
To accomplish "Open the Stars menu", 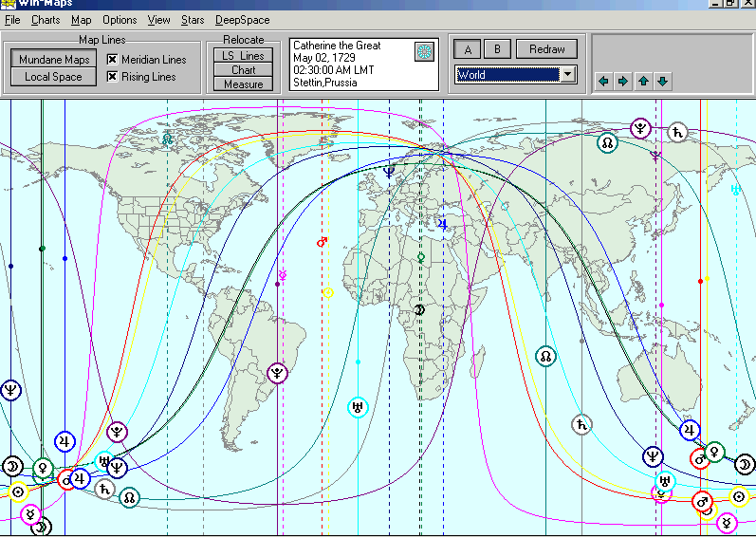I will pos(193,20).
